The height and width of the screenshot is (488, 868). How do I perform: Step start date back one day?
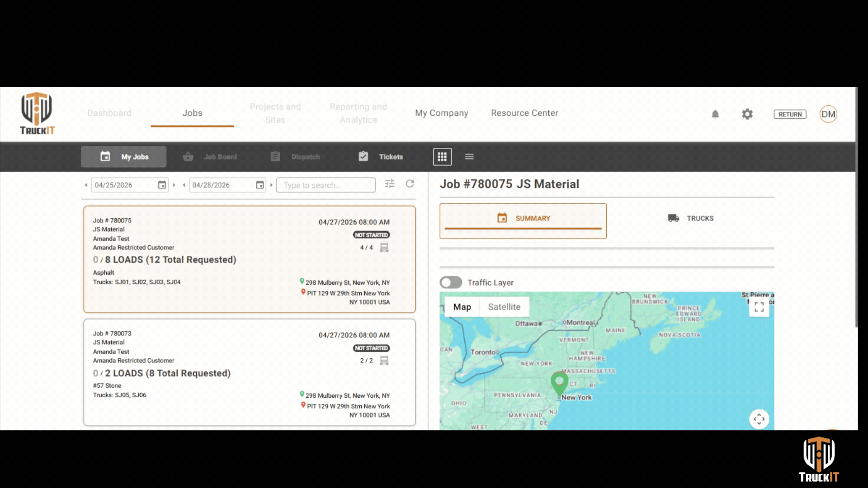tap(86, 185)
